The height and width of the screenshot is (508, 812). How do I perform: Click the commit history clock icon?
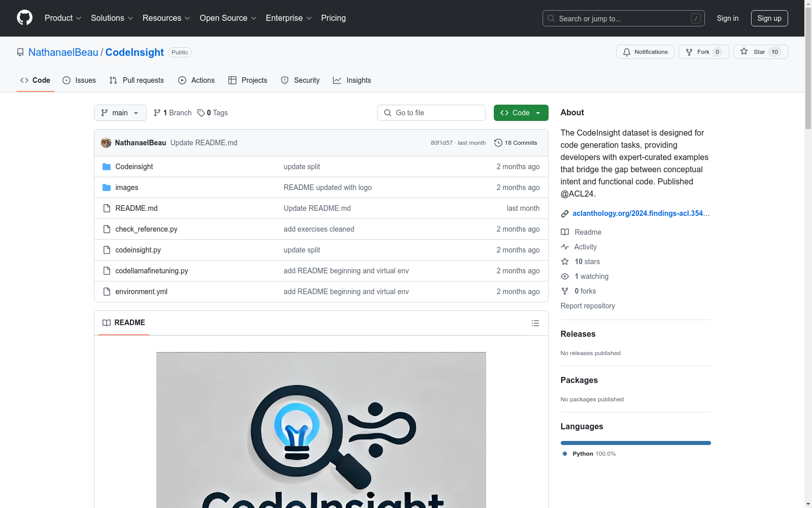click(498, 143)
